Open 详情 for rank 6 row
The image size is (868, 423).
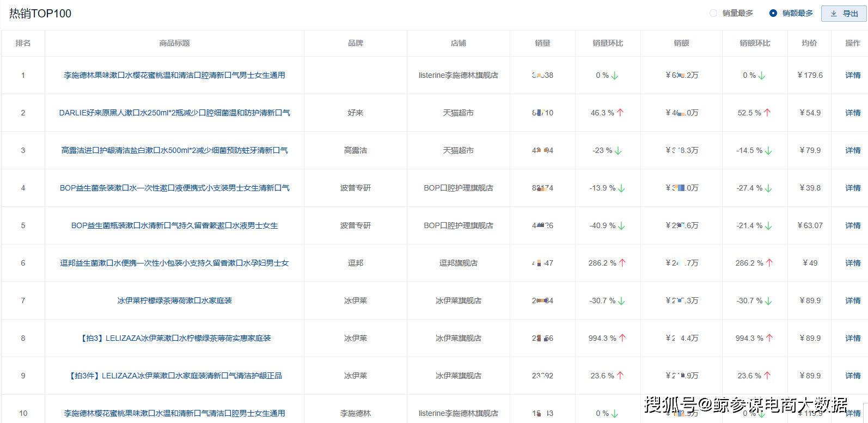pos(853,263)
